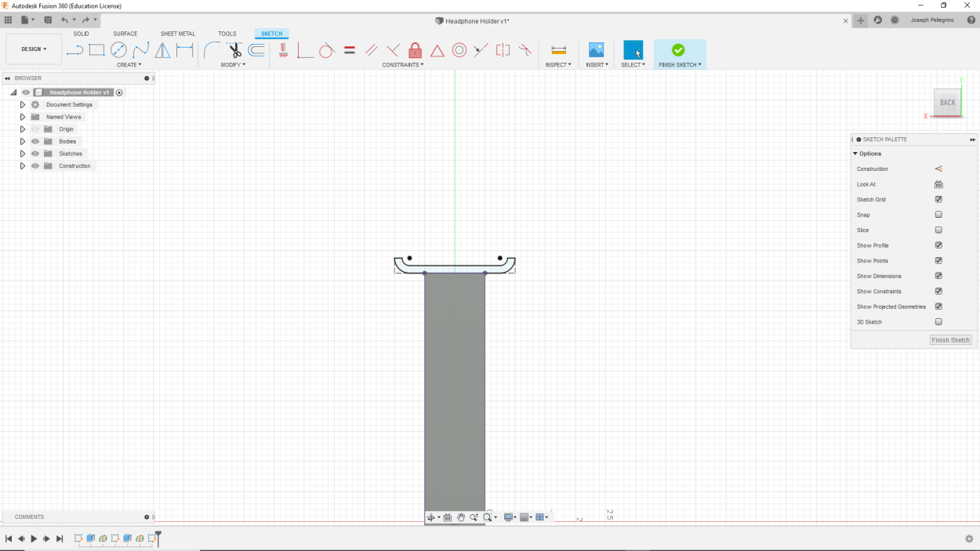Select the Line sketch tool
Screen dimensions: 980x551
tap(74, 50)
